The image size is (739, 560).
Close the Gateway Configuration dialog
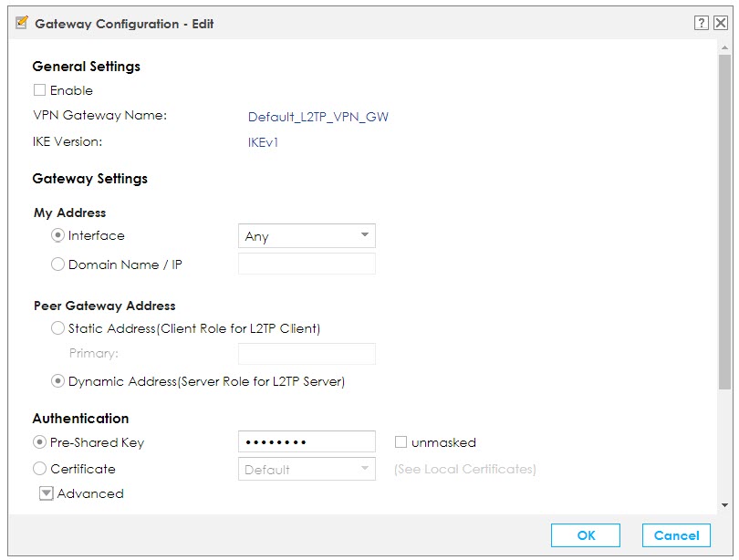click(x=720, y=24)
